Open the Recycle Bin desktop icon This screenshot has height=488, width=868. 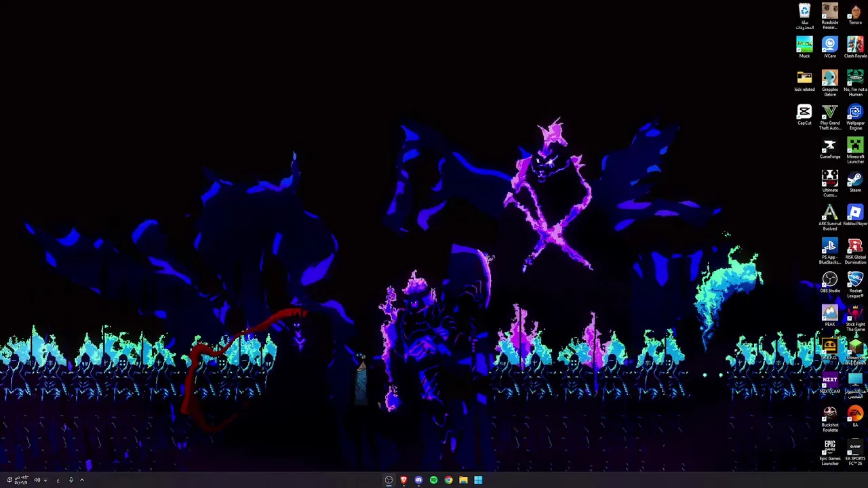point(804,16)
